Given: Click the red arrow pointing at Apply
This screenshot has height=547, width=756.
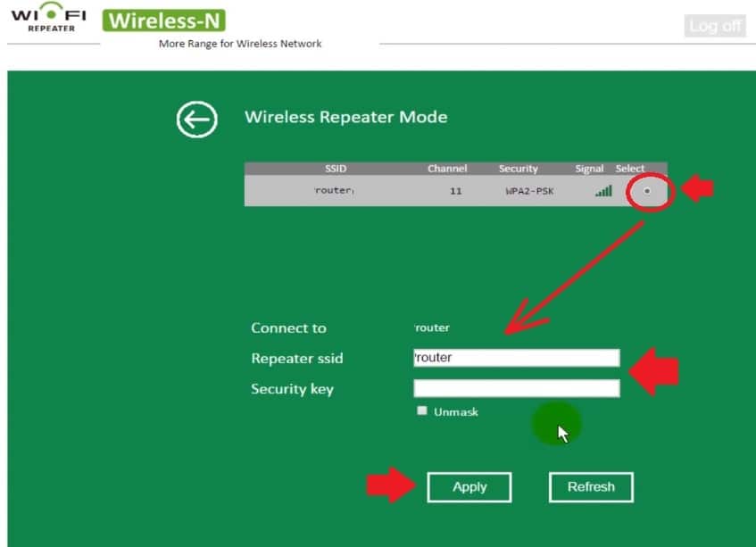Looking at the screenshot, I should 391,486.
